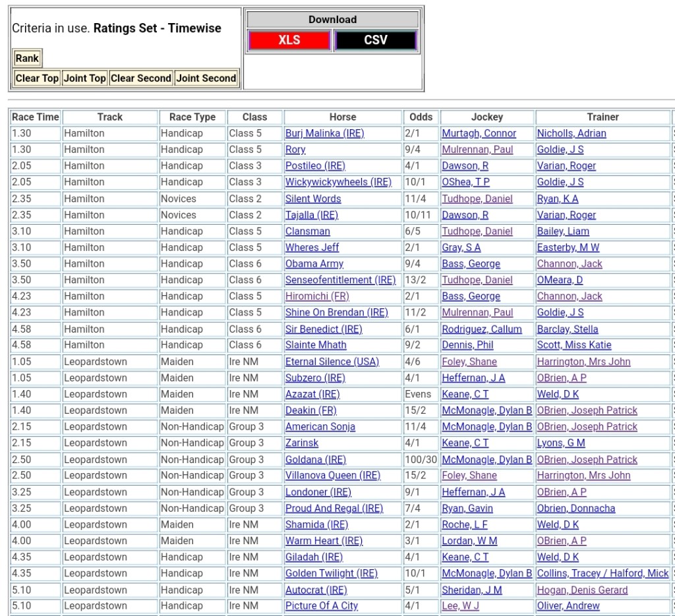Viewport: 675px width, 616px height.
Task: View horse Picture Of A City
Action: click(321, 605)
